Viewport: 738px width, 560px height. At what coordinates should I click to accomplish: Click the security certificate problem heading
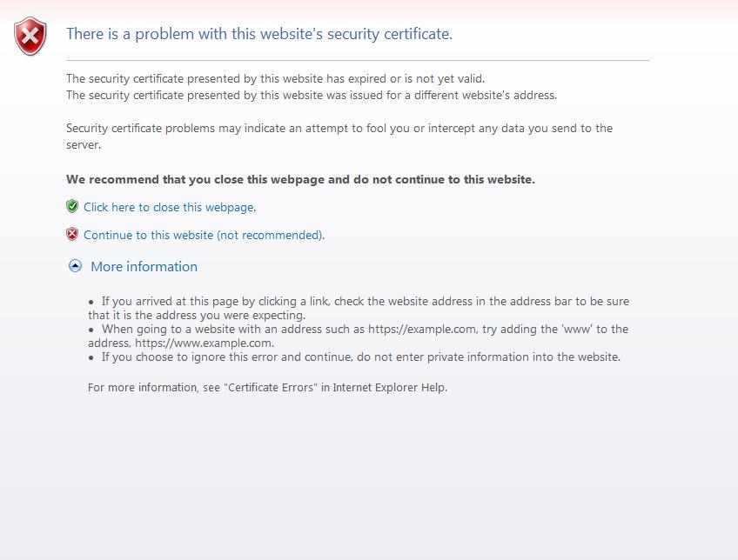(x=258, y=34)
